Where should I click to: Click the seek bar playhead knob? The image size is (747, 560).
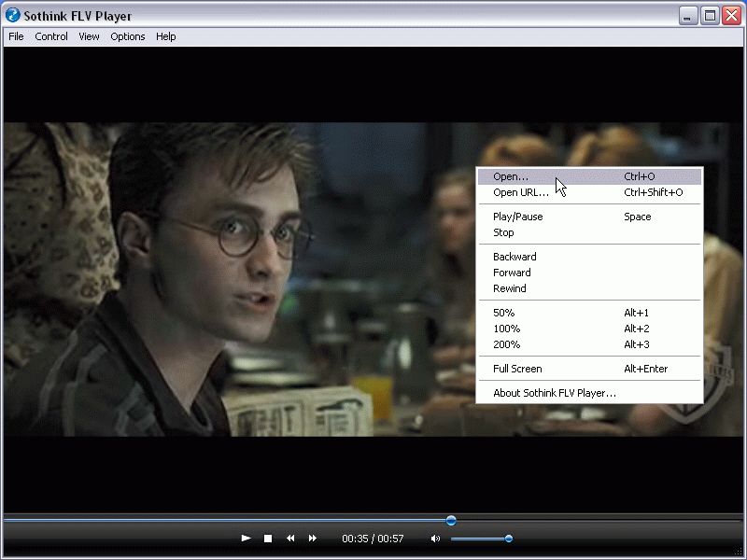[451, 520]
